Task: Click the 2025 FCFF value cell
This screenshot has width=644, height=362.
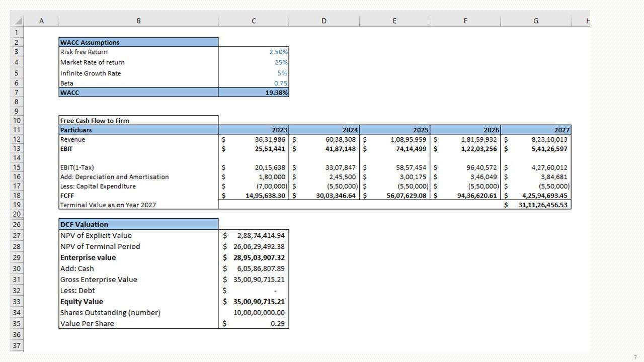Action: (394, 196)
